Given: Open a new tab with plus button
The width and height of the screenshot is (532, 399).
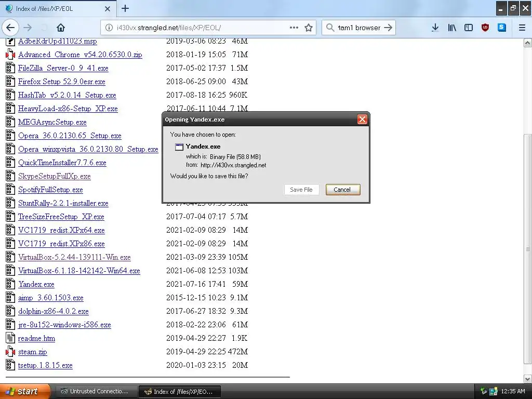Looking at the screenshot, I should point(125,8).
